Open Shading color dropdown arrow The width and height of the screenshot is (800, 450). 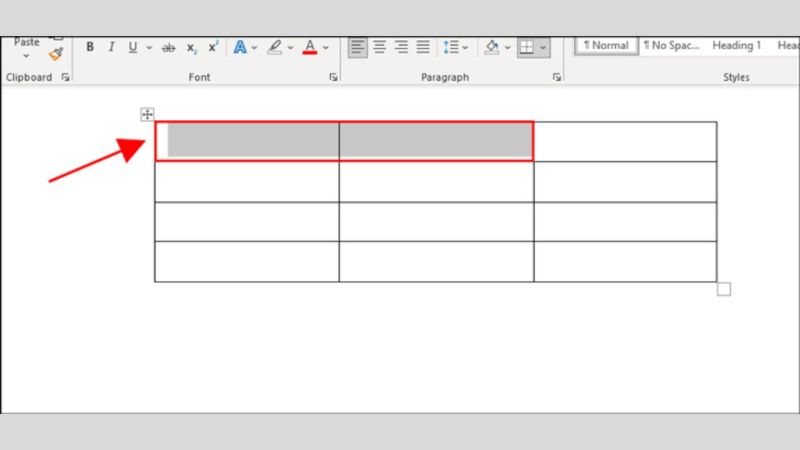point(507,47)
